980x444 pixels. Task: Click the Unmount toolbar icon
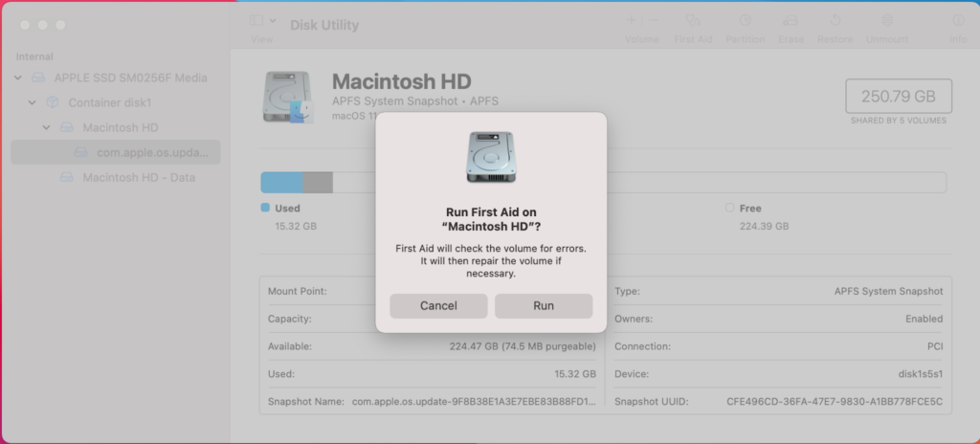coord(887,21)
